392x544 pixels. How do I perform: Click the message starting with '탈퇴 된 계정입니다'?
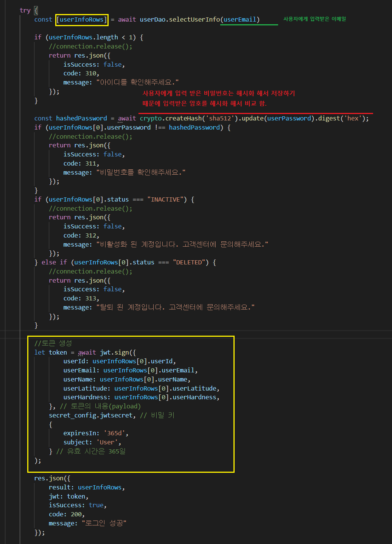(x=176, y=307)
